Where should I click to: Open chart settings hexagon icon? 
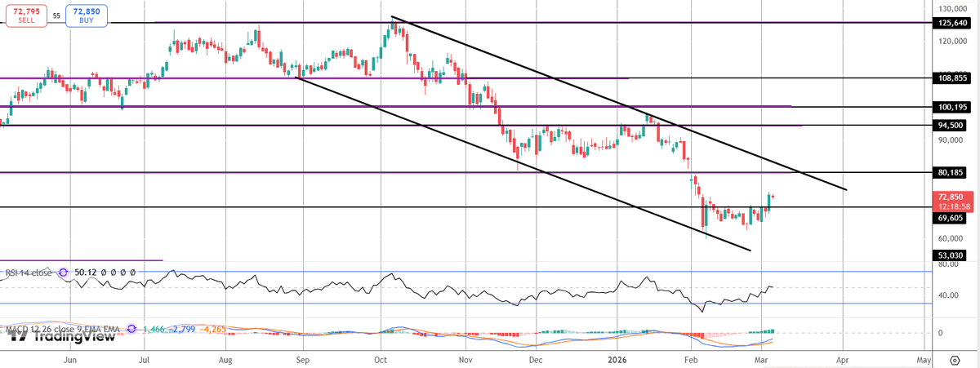point(954,359)
